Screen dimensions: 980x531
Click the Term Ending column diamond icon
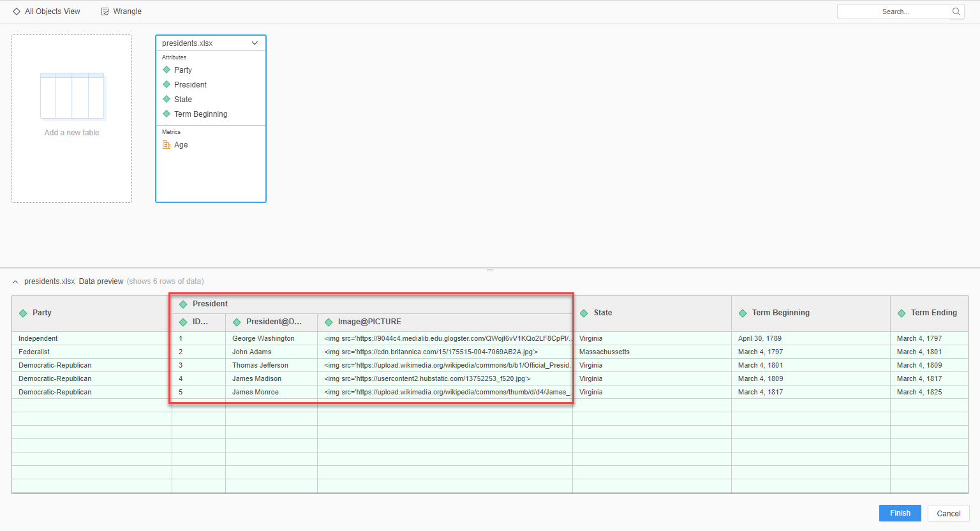tap(902, 313)
